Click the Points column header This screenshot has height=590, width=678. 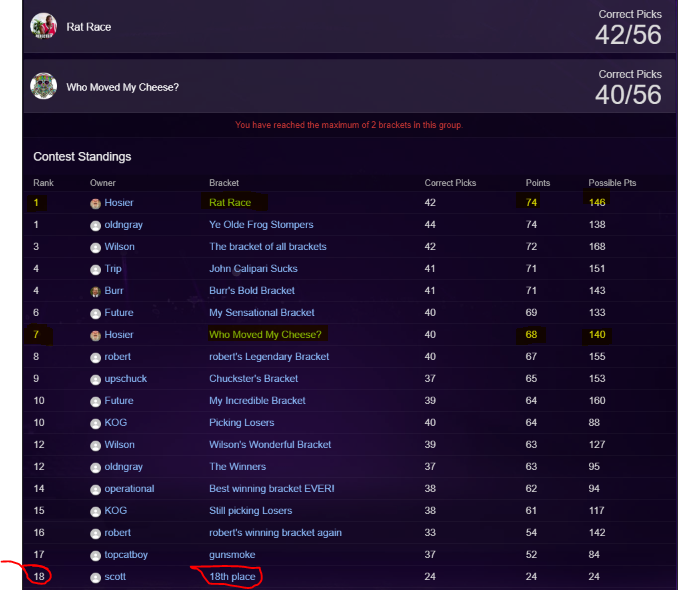pyautogui.click(x=537, y=183)
